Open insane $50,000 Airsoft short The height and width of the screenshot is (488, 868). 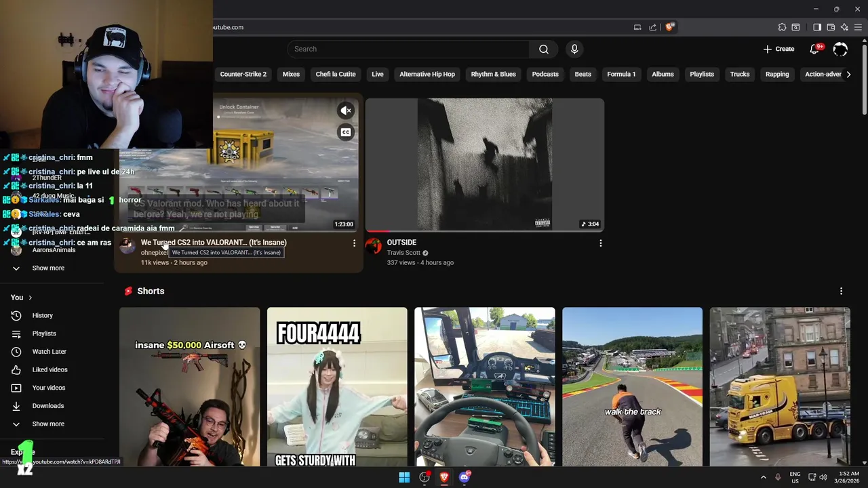(189, 386)
